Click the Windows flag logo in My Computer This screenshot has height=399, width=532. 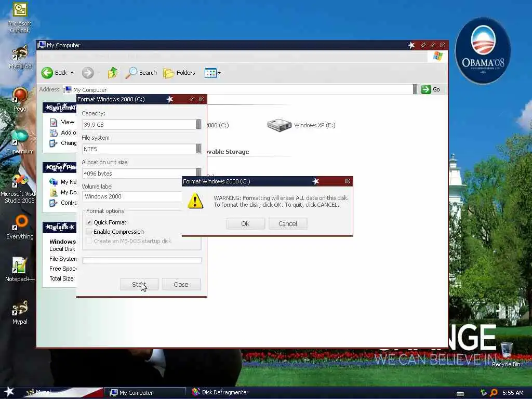[437, 56]
